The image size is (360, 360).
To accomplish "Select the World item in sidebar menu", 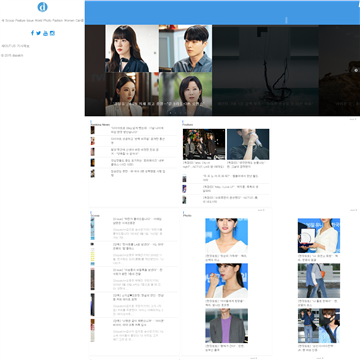I will pyautogui.click(x=38, y=20).
